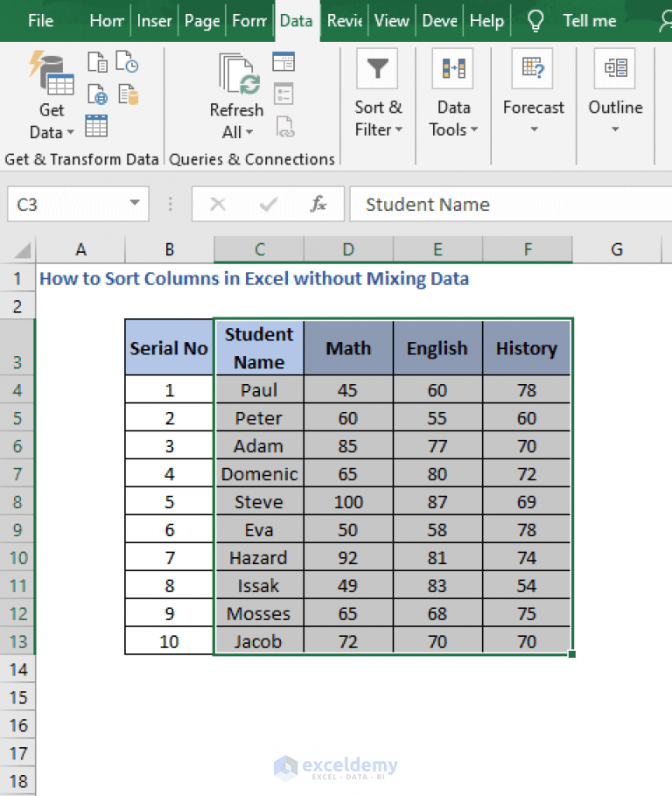672x796 pixels.
Task: Select row 1 header
Action: tap(17, 279)
